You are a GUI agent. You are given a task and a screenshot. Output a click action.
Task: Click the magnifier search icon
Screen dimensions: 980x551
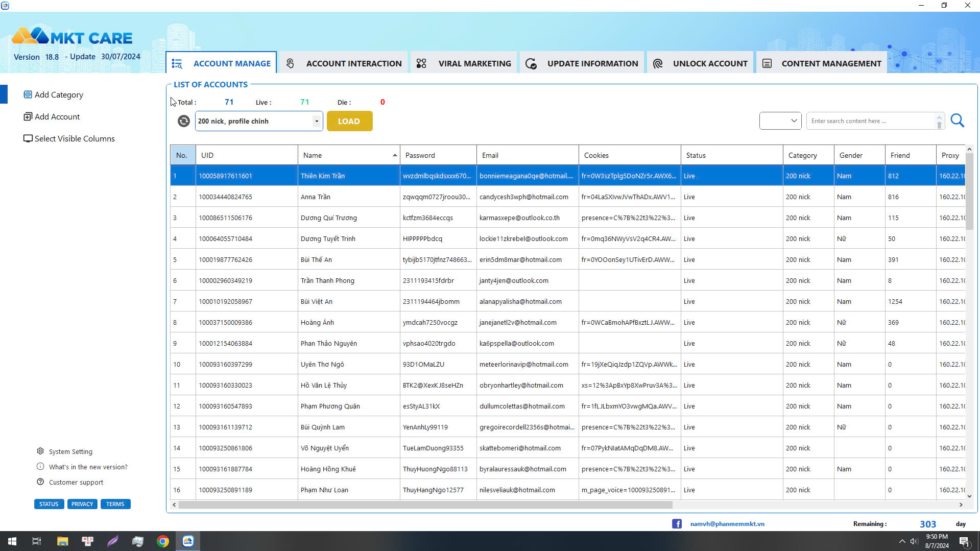958,121
